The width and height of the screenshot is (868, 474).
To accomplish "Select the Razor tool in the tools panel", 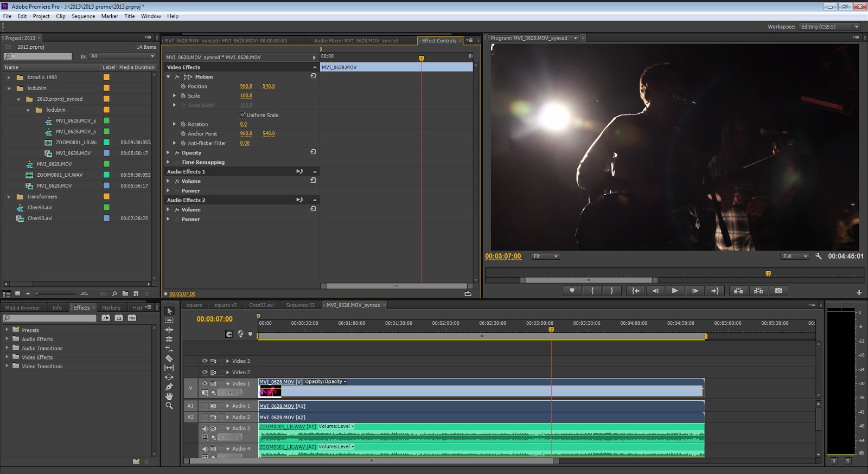I will coord(169,358).
